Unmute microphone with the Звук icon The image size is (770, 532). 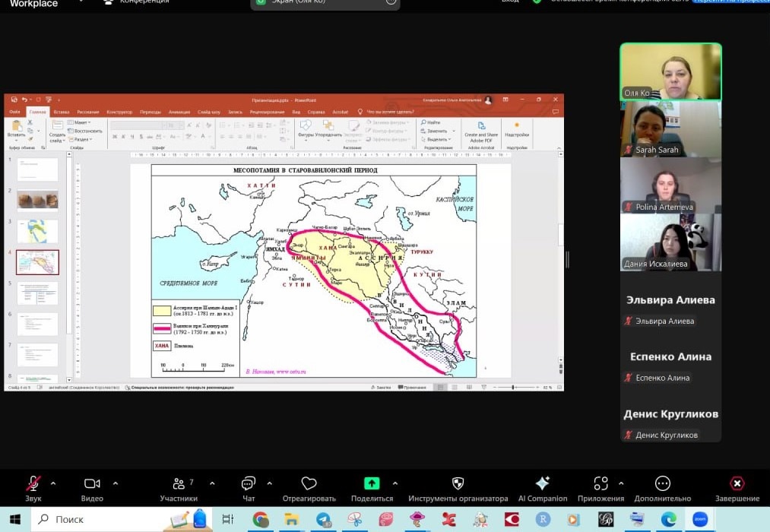coord(33,483)
